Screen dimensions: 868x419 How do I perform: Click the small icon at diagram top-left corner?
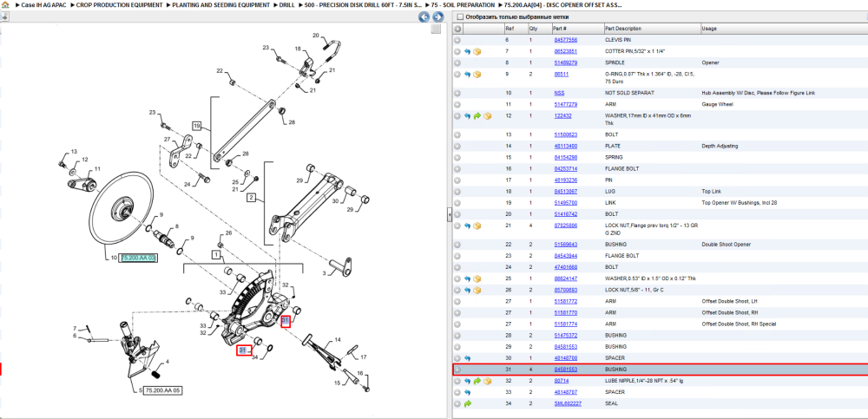pyautogui.click(x=4, y=16)
